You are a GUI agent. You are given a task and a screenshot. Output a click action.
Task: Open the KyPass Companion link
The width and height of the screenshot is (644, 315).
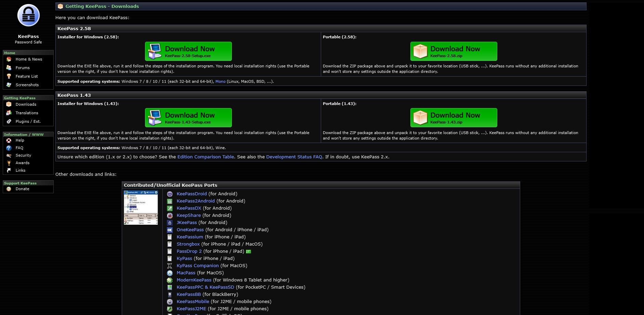tap(198, 266)
